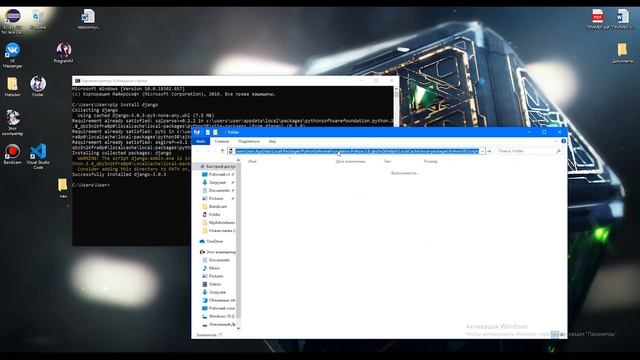The width and height of the screenshot is (640, 360).
Task: Switch to the Вид ribbon tab
Action: click(272, 141)
